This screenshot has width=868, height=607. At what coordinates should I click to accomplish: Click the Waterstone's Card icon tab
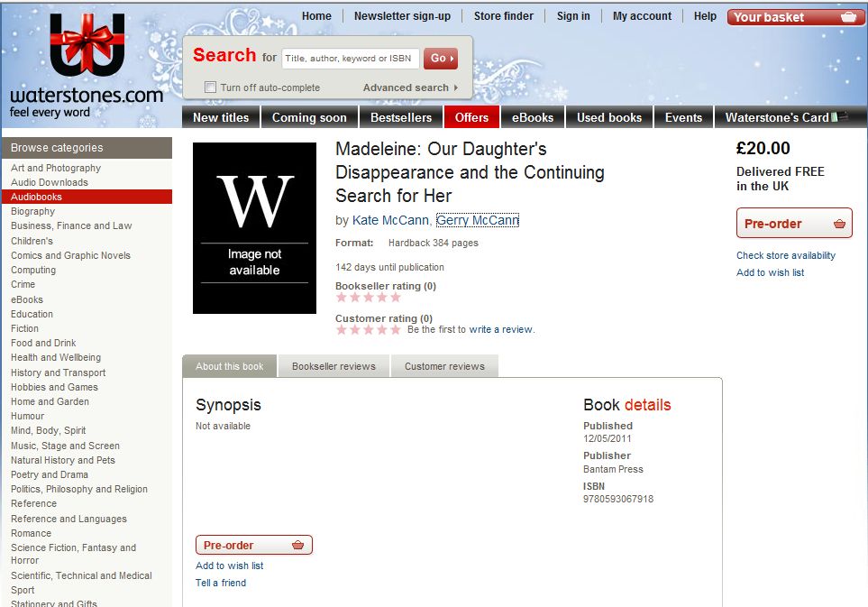tap(781, 117)
